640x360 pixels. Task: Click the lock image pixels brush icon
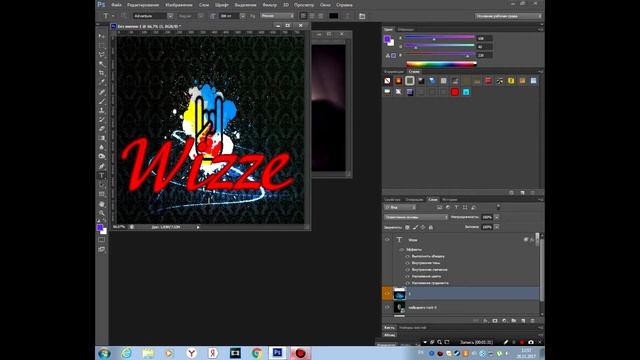415,227
